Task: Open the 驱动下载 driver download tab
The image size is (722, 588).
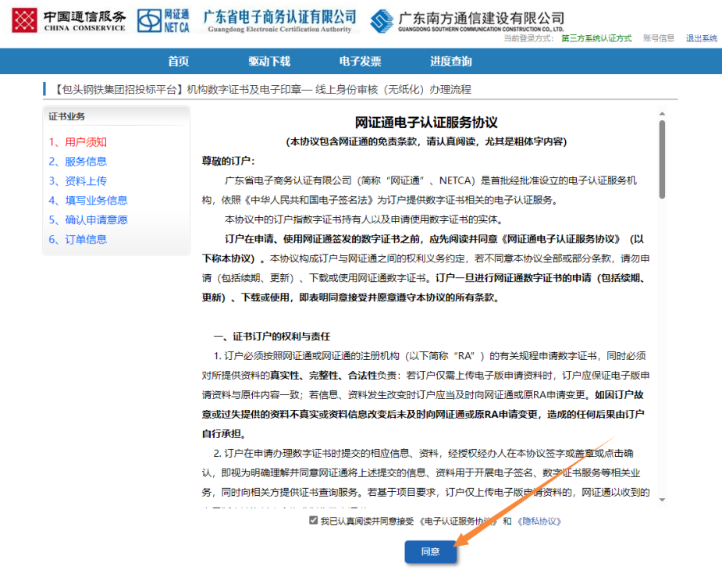Action: click(x=269, y=62)
